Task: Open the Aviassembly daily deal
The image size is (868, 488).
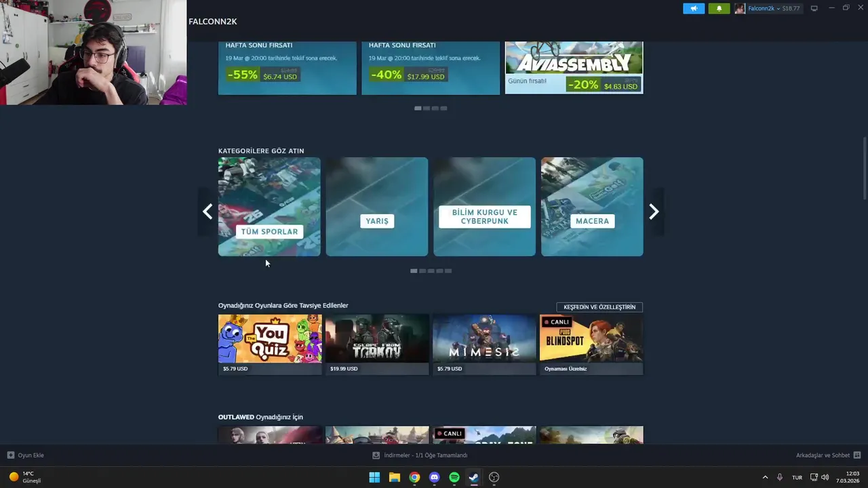Action: point(574,68)
